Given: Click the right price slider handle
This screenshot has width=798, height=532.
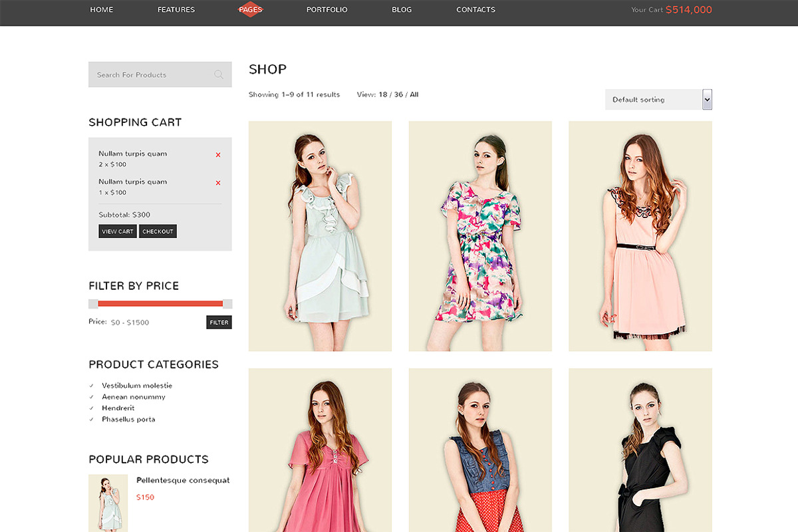Looking at the screenshot, I should (227, 304).
